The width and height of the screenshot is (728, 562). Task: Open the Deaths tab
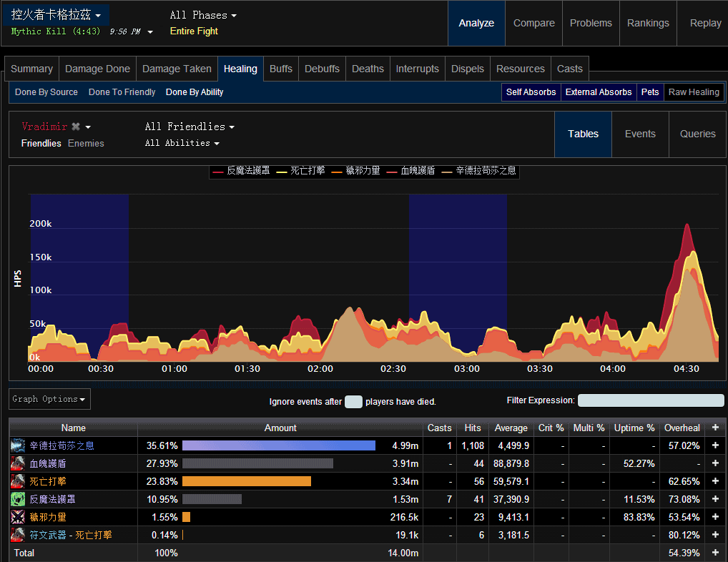pyautogui.click(x=368, y=69)
